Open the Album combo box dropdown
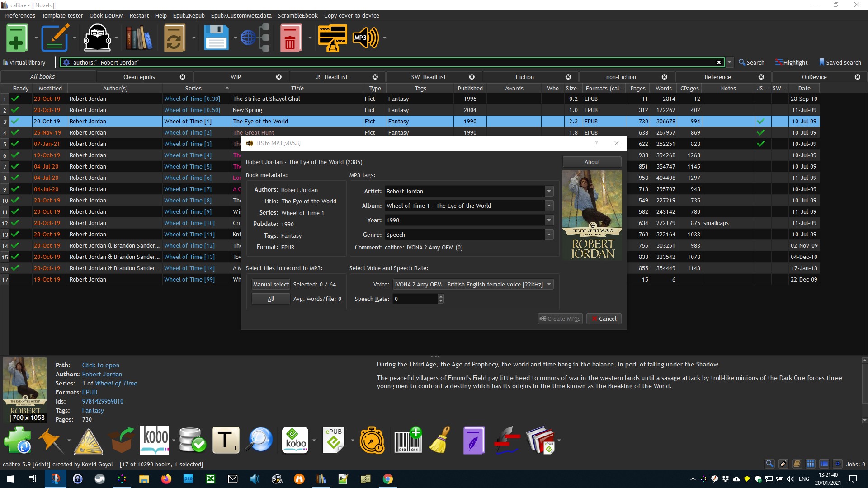Screen dimensions: 868x488 coord(549,206)
